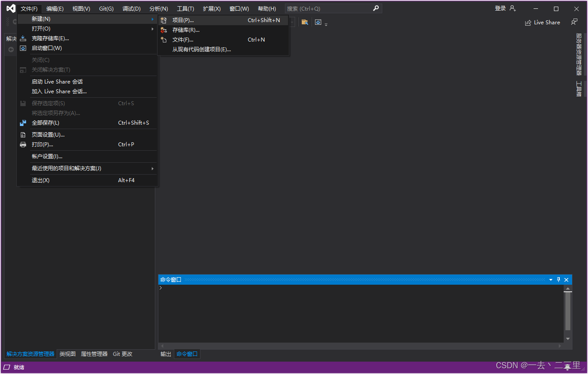The height and width of the screenshot is (374, 588).
Task: Click the Live Share button
Action: click(x=542, y=23)
